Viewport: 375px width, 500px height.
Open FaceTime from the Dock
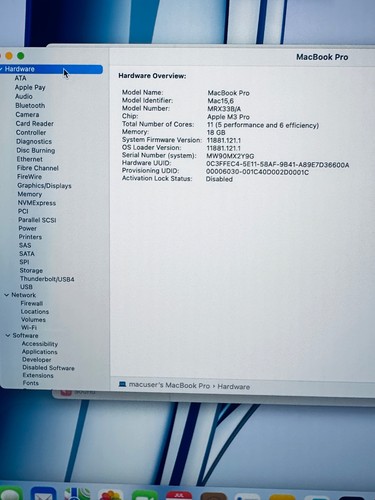click(x=145, y=495)
